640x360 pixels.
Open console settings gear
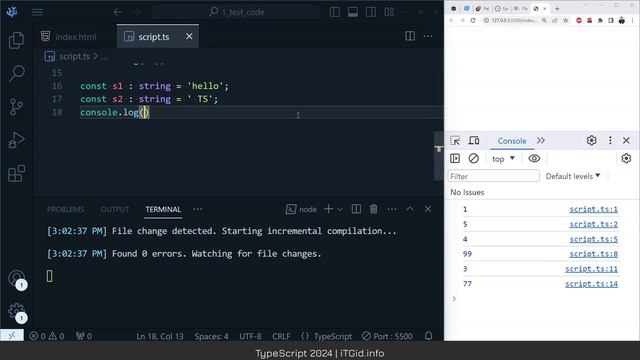point(626,158)
